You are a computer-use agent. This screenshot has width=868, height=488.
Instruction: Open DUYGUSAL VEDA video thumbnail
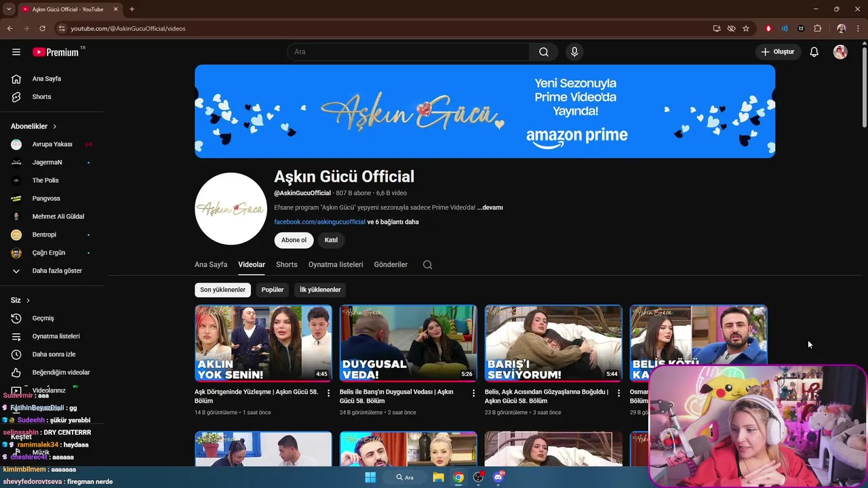[408, 344]
